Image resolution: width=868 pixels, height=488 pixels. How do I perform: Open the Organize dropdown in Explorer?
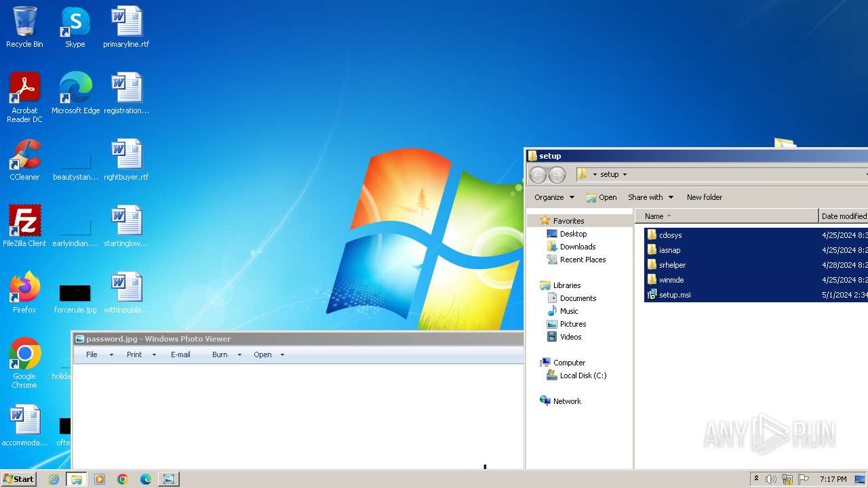[x=554, y=197]
